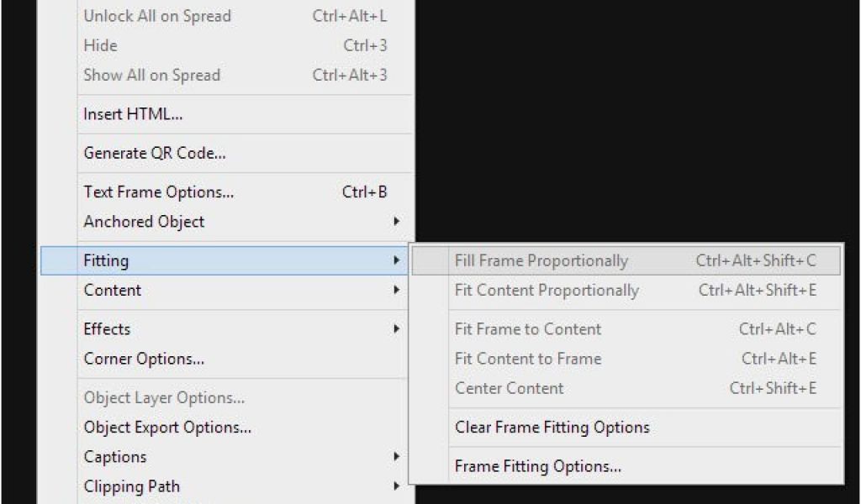Screen dimensions: 861x504
Task: Expand the Anchored Object submenu arrow
Action: (396, 222)
